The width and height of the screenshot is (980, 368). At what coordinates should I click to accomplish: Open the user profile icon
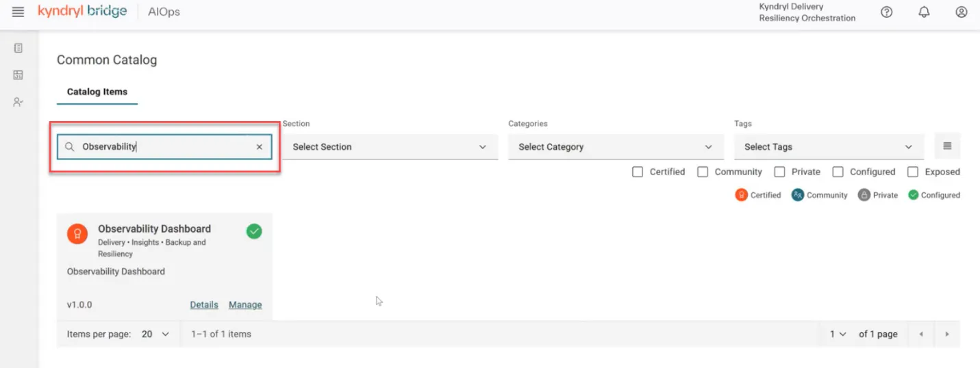click(962, 12)
